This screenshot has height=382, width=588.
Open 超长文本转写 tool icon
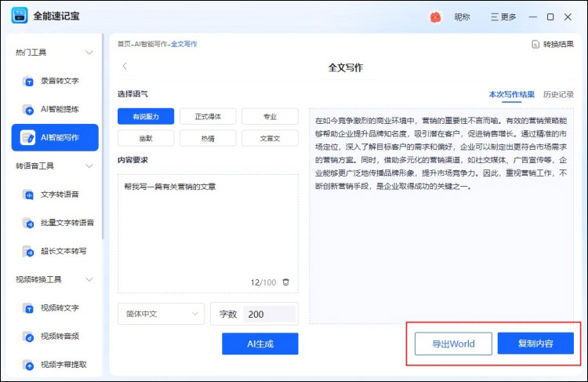28,251
